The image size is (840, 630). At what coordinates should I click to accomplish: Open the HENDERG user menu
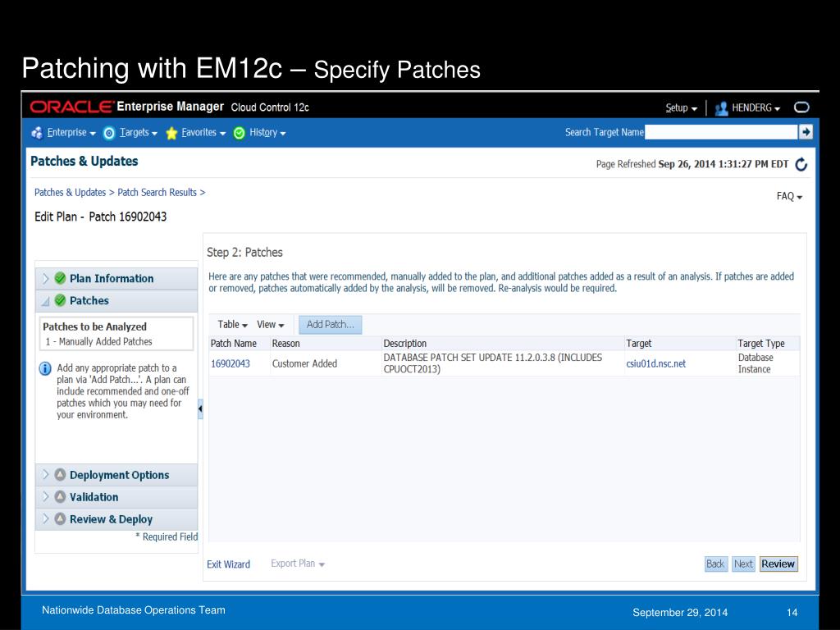[756, 107]
